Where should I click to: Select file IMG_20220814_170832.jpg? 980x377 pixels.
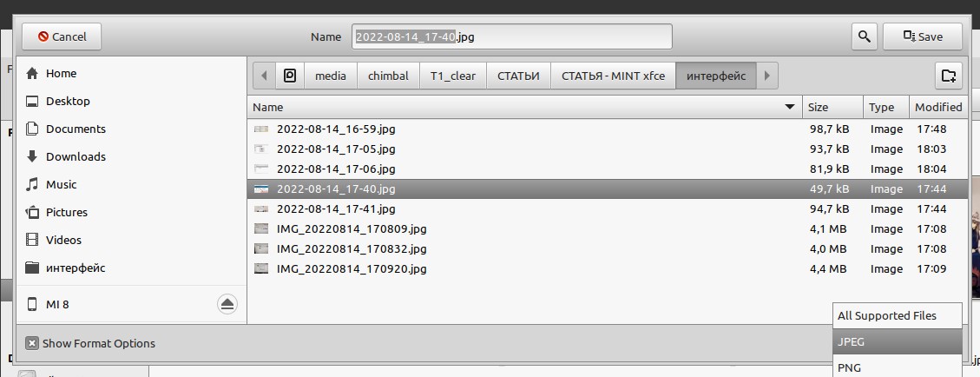352,248
